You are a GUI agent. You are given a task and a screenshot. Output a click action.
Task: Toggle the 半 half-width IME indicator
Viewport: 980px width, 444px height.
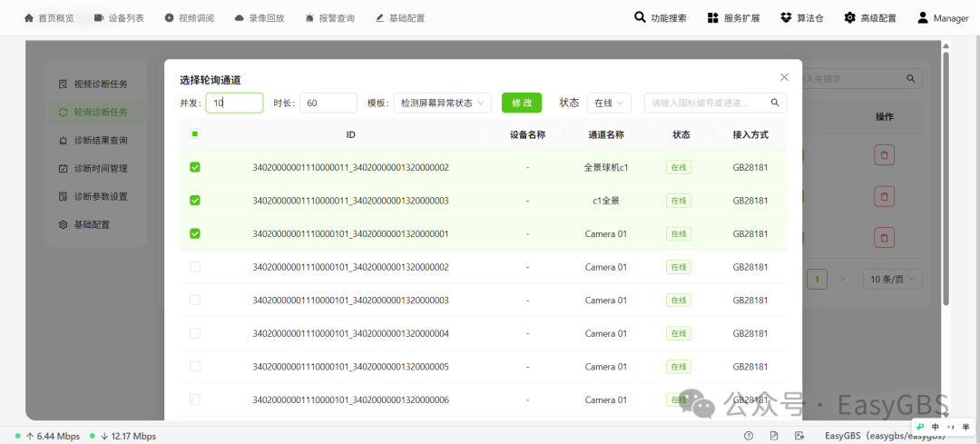tap(965, 427)
